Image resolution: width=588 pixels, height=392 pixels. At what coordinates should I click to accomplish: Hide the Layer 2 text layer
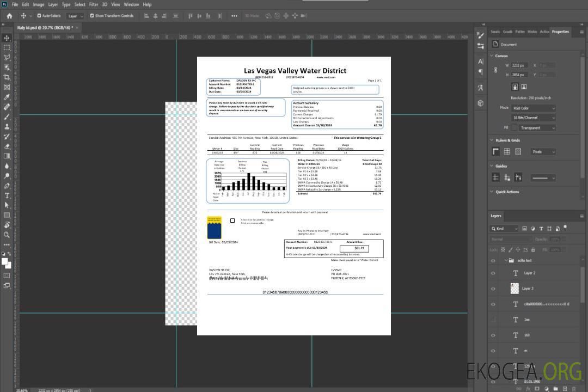pyautogui.click(x=493, y=273)
